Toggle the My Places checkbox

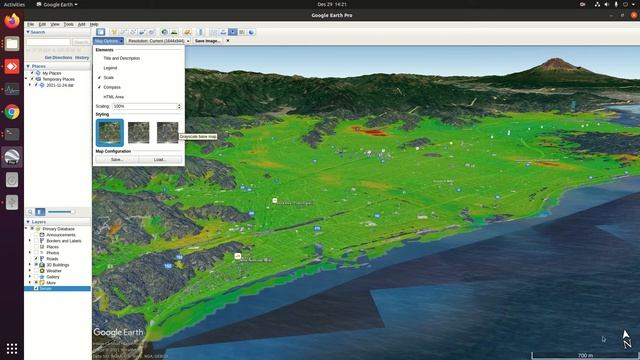[32, 73]
